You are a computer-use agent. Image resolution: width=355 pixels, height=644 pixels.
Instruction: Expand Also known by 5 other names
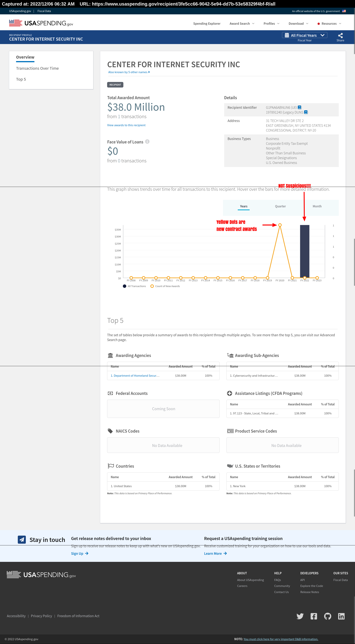[129, 72]
